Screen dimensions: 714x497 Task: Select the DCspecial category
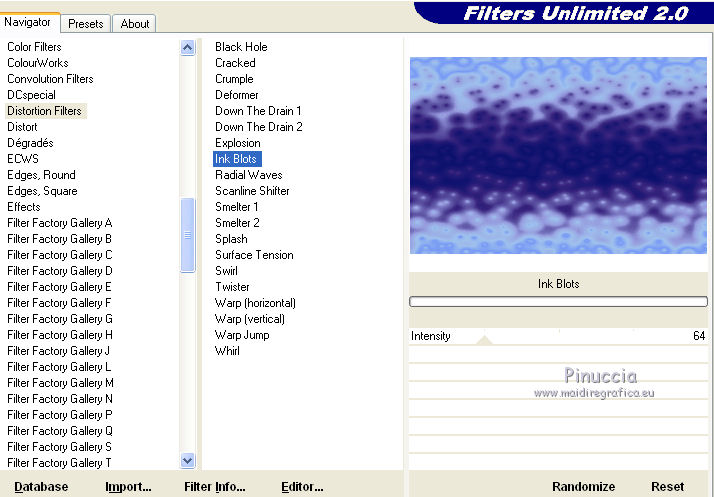31,95
